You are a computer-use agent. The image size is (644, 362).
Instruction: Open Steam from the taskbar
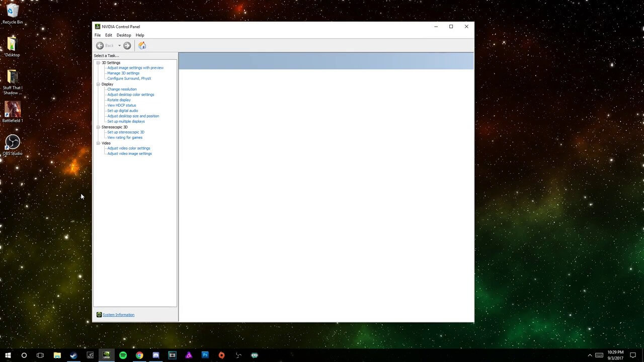click(x=73, y=355)
